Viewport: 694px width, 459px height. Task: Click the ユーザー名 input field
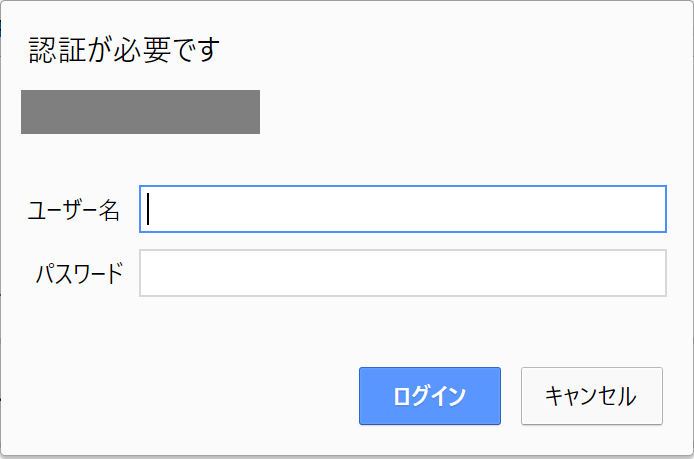tap(402, 209)
